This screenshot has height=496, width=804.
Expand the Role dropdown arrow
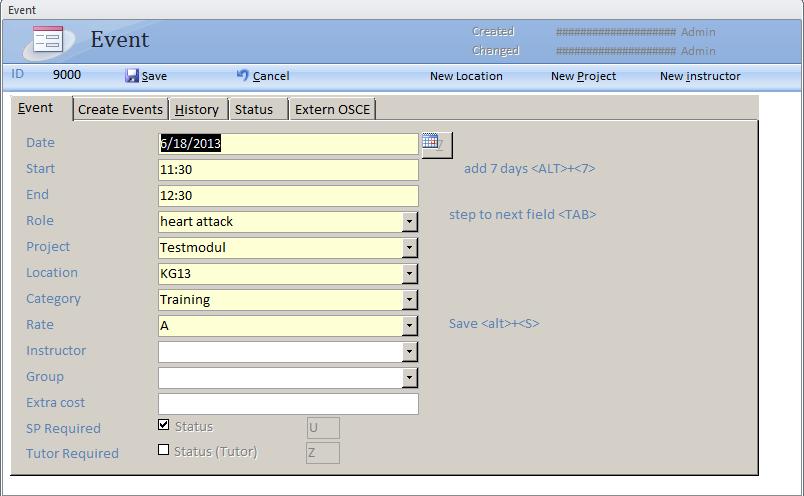coord(409,221)
